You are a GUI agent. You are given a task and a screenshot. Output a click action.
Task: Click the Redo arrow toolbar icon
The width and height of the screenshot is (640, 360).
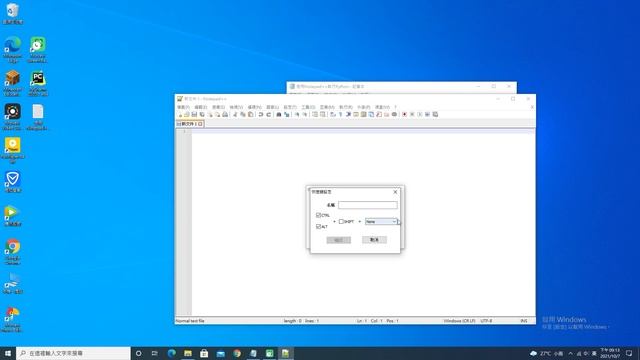[x=268, y=115]
